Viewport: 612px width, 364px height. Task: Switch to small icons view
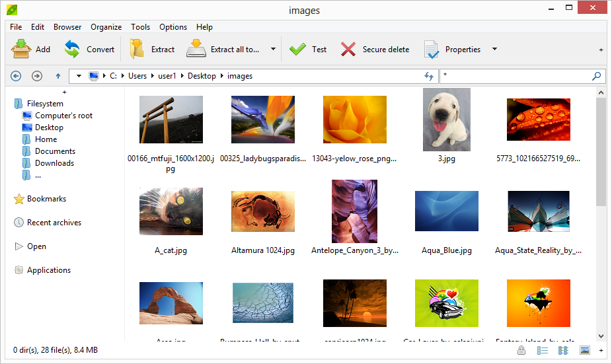click(x=563, y=350)
